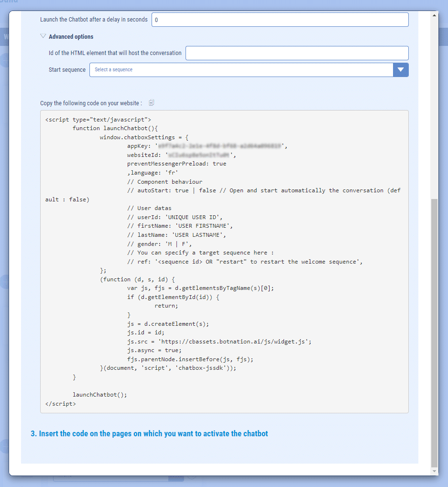Click 'Copy the following code' label text
This screenshot has height=487, width=448.
tap(91, 103)
